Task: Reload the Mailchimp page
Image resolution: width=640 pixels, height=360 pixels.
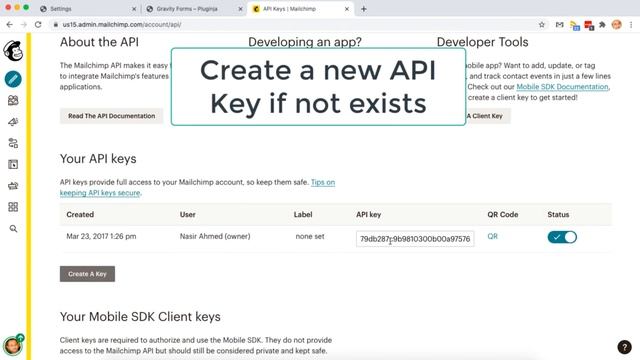Action: [x=38, y=24]
